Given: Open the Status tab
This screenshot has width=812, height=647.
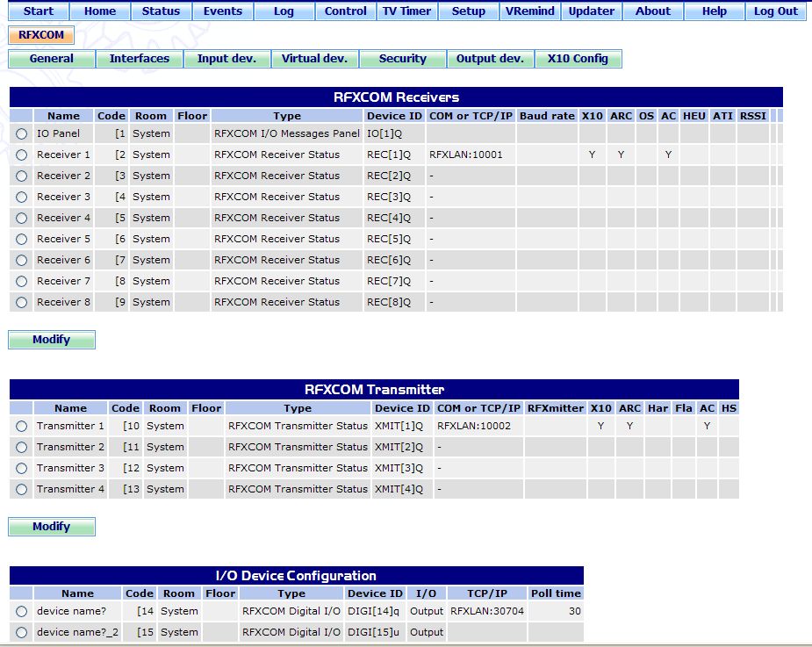Looking at the screenshot, I should (x=161, y=11).
